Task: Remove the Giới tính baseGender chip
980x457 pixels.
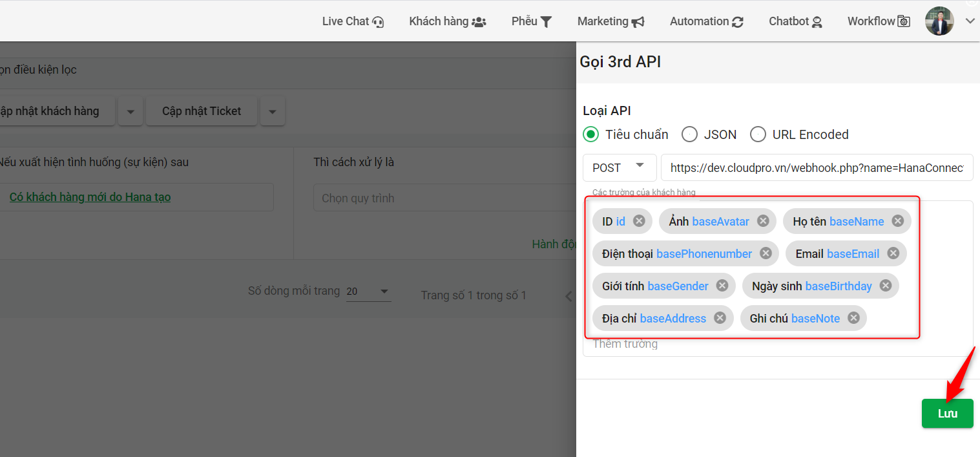Action: pyautogui.click(x=722, y=286)
